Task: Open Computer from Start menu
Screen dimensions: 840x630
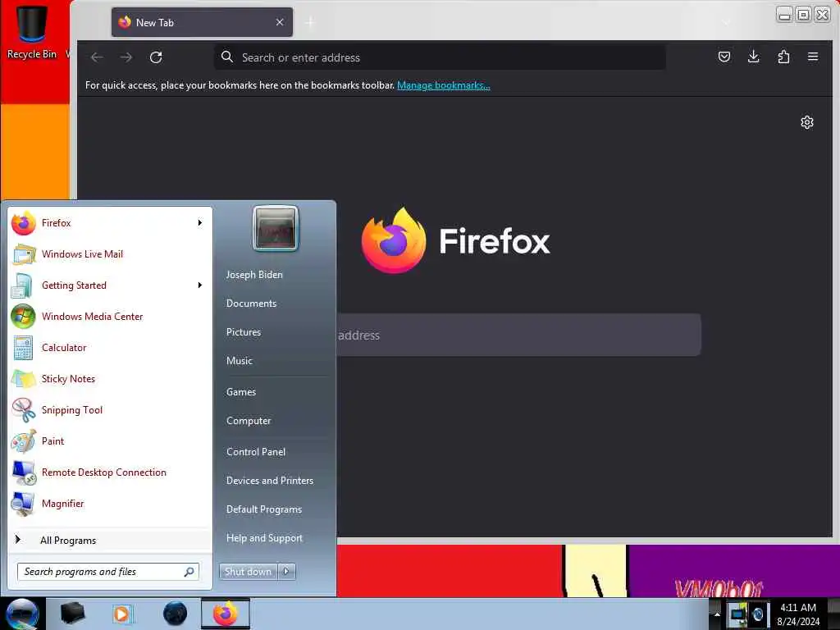Action: coord(248,421)
